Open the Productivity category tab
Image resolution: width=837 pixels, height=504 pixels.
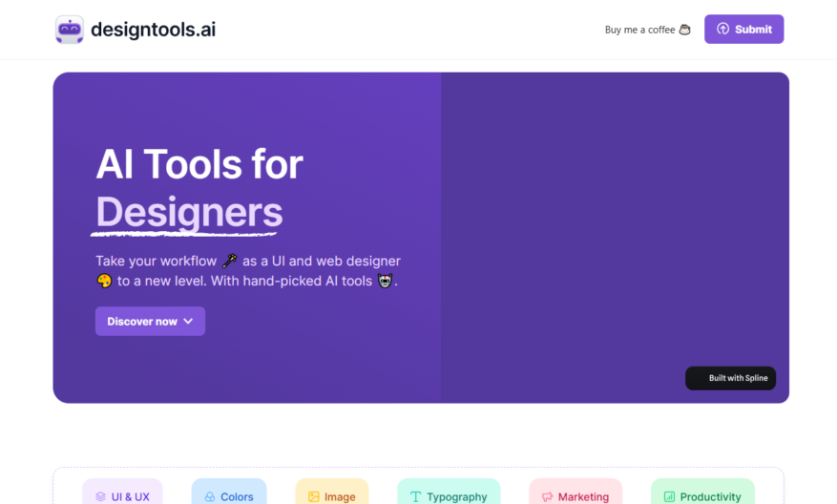(702, 495)
